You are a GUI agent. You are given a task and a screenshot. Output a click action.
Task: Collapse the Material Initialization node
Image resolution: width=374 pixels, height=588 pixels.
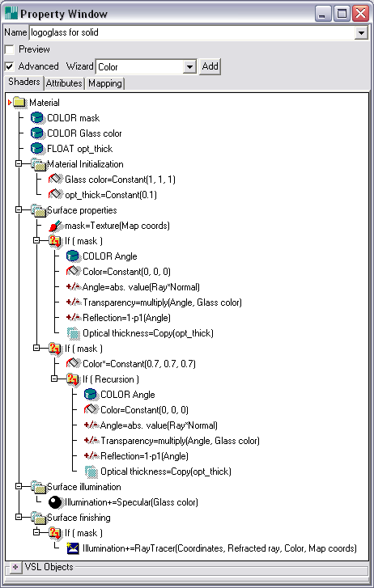(19, 164)
